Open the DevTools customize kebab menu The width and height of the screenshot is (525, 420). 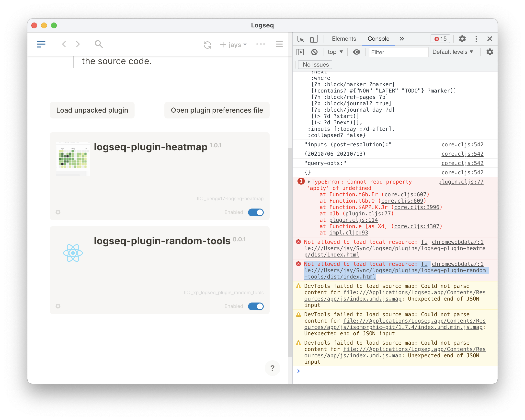pos(476,39)
